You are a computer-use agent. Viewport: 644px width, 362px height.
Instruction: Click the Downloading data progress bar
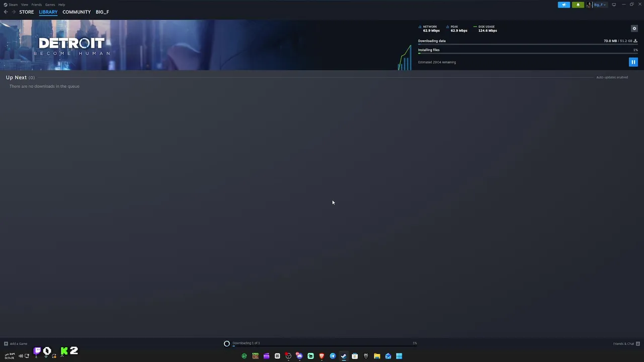point(528,45)
